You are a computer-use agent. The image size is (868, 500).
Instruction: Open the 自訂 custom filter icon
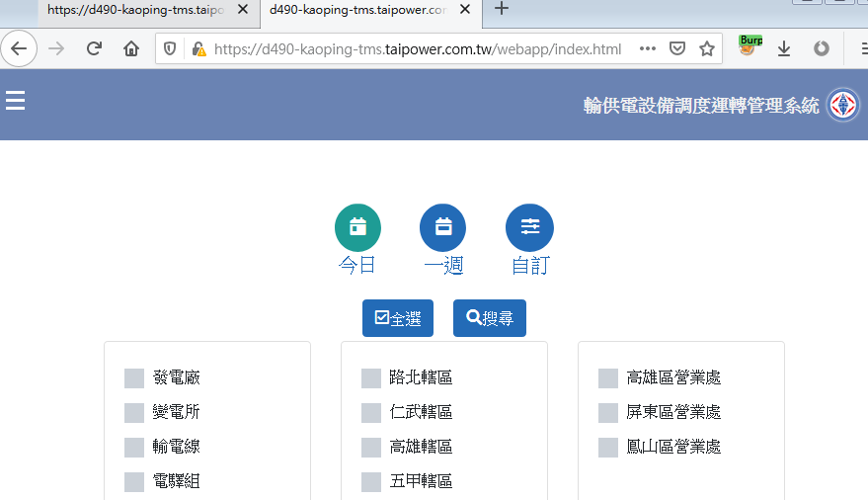pos(529,227)
